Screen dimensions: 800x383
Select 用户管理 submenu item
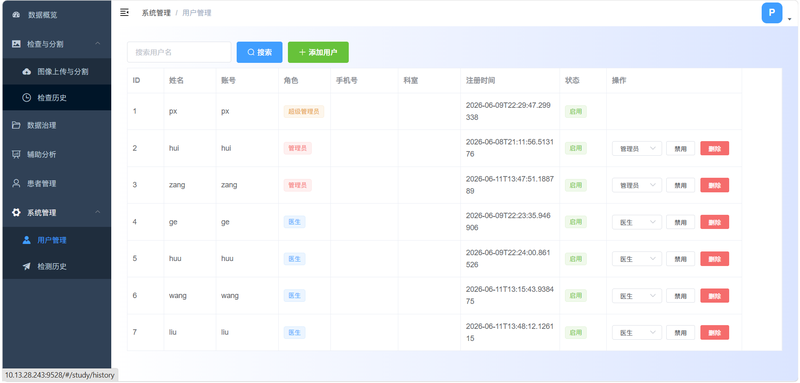pyautogui.click(x=57, y=240)
